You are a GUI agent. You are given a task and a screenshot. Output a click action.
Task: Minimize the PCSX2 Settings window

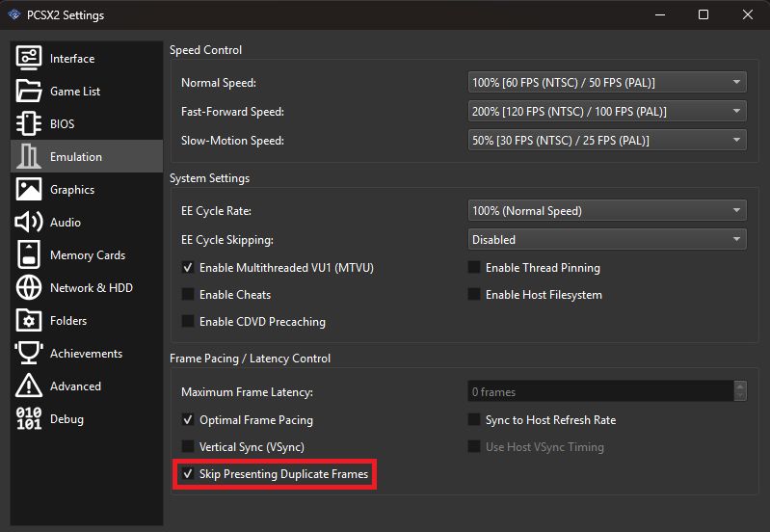660,14
